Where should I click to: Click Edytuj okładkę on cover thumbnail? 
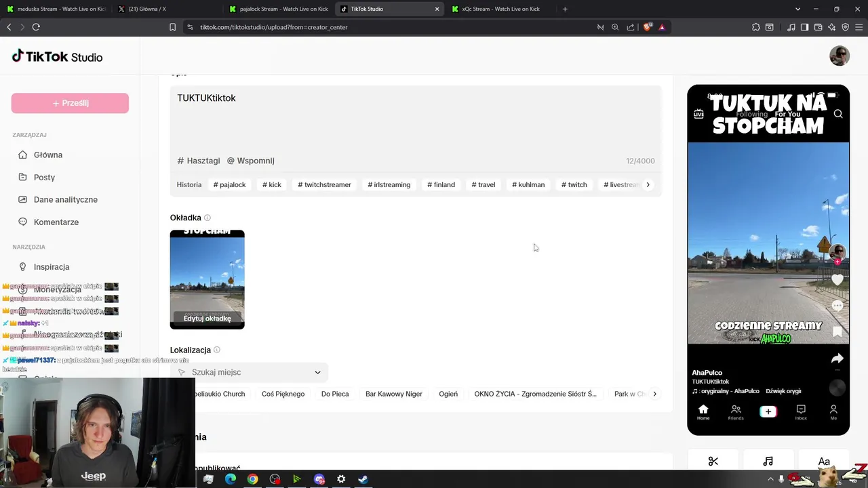click(x=208, y=319)
